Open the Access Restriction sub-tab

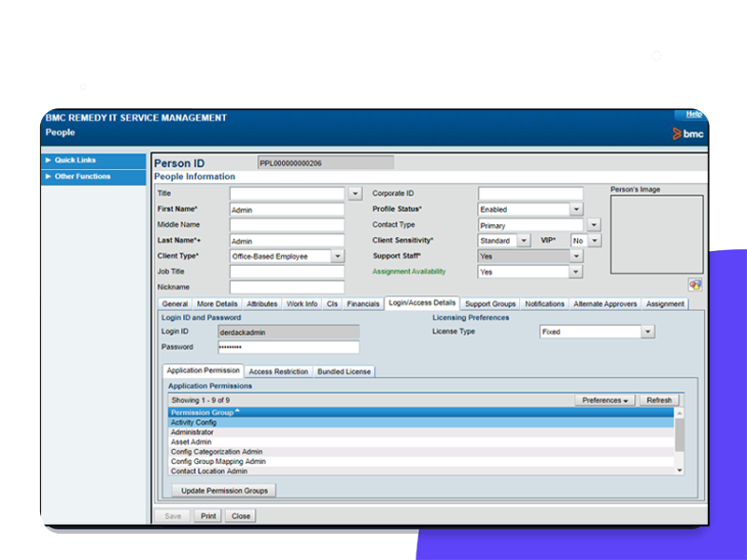click(x=278, y=371)
